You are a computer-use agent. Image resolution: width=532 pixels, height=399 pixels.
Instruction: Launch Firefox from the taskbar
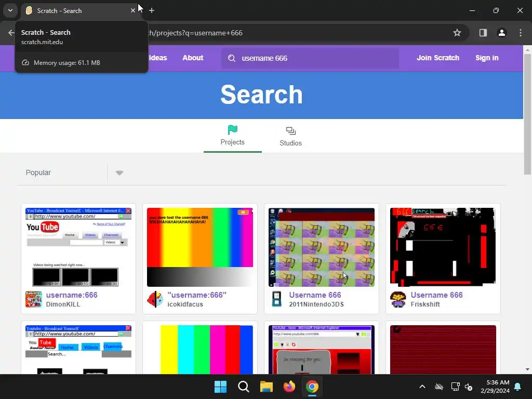click(x=289, y=387)
